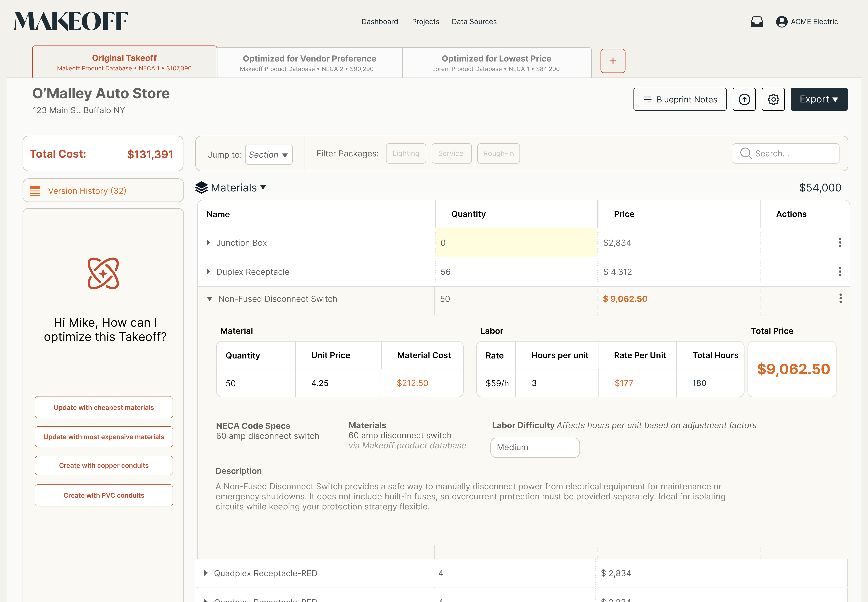Click Rate Per Unit $177

pos(624,383)
